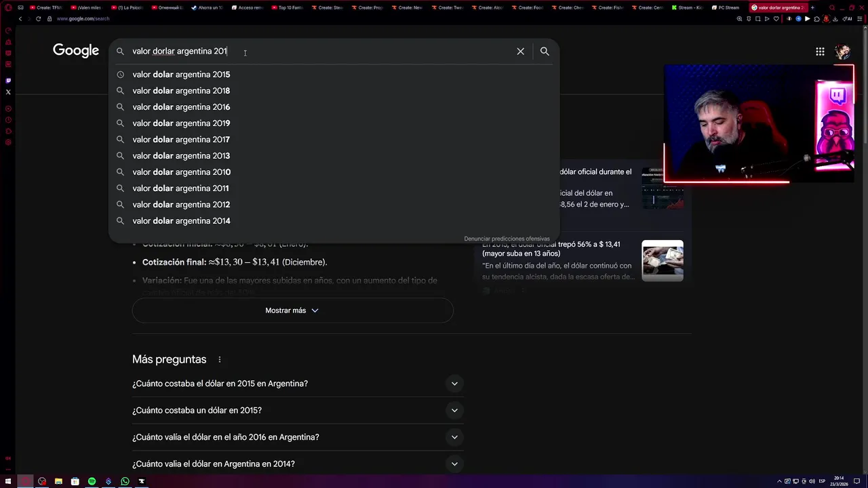Open the money thumbnail beside dólar article
This screenshot has height=488, width=868.
click(x=663, y=261)
